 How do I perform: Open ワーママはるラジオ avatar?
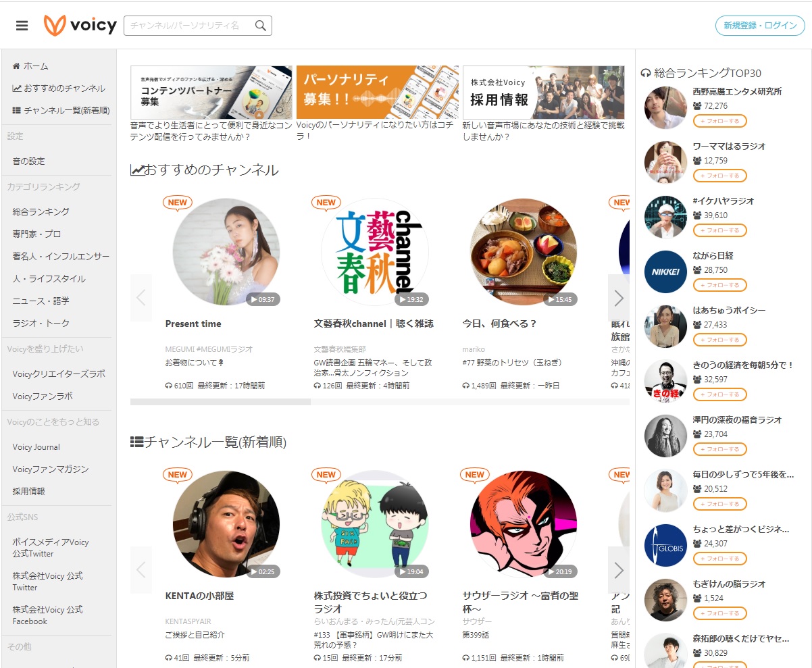[x=665, y=163]
